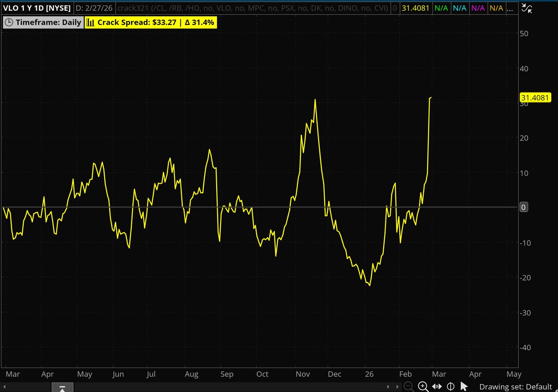Image resolution: width=558 pixels, height=392 pixels.
Task: Click the Mar label left of Apr
Action: point(13,374)
